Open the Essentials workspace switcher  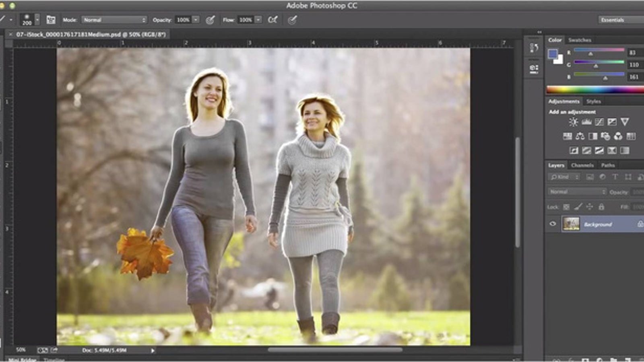pyautogui.click(x=621, y=20)
